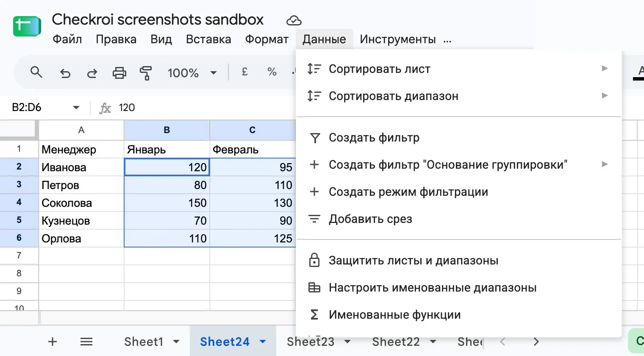Select column A header
This screenshot has width=644, height=356.
pos(81,130)
